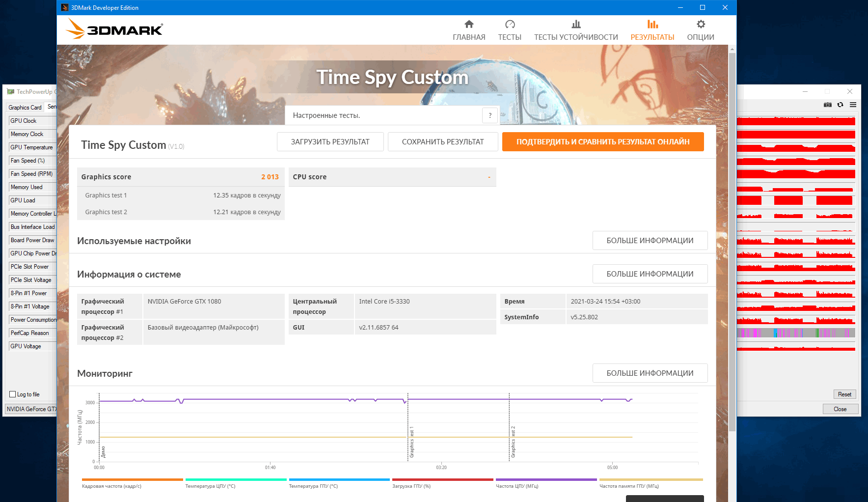
Task: Select the РЕЗУЛЬТАТЫ tab
Action: coord(652,30)
